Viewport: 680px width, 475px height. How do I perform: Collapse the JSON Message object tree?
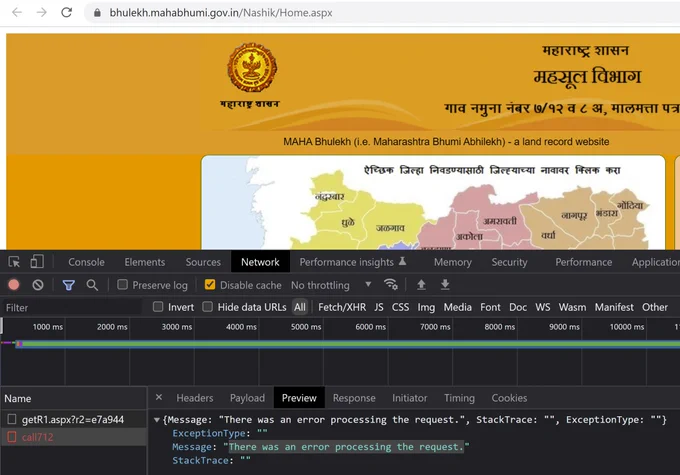157,419
